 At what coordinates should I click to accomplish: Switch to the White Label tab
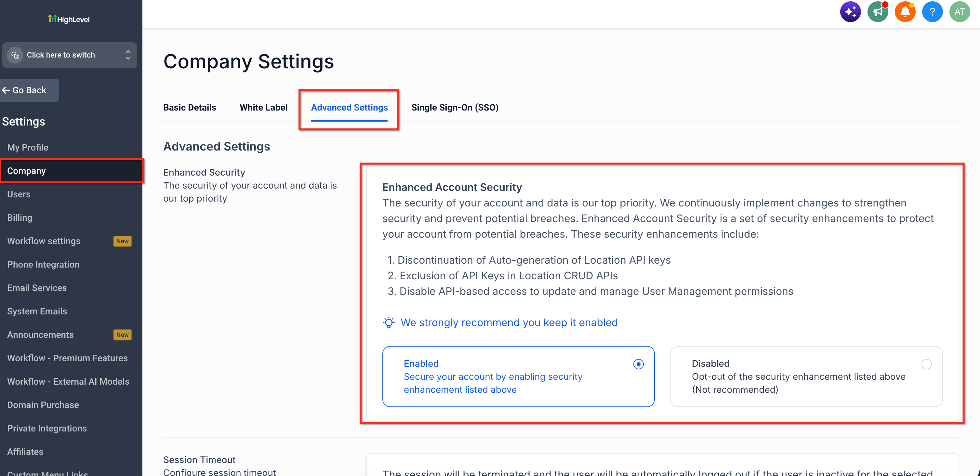[263, 108]
